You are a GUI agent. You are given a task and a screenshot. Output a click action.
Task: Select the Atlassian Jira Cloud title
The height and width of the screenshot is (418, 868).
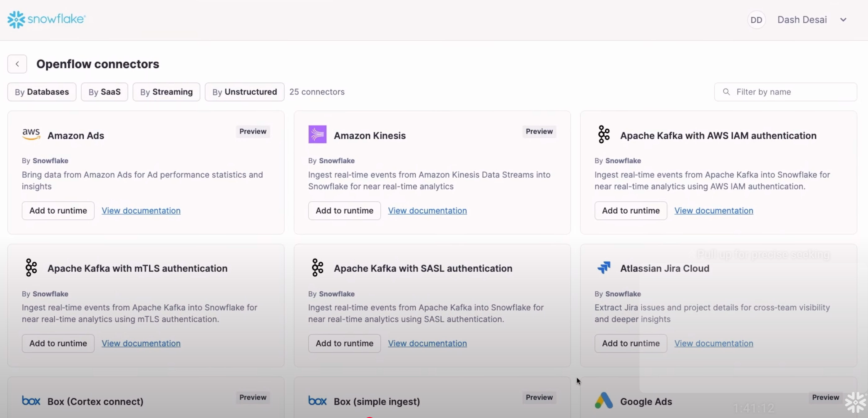(665, 268)
